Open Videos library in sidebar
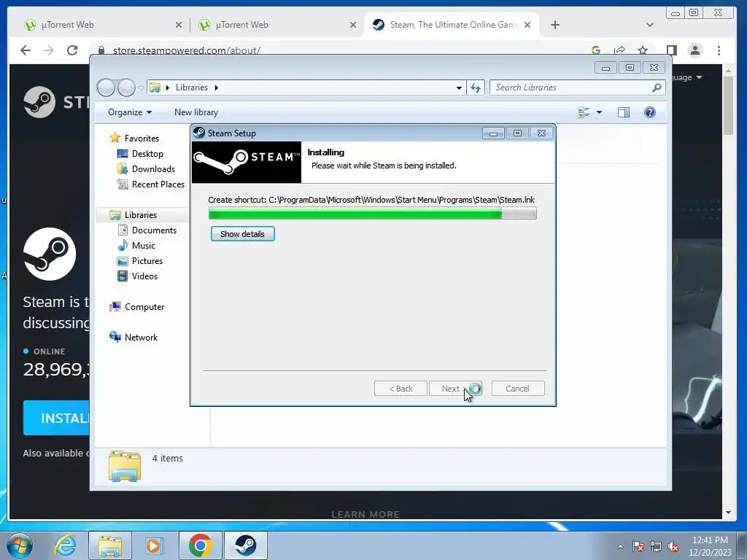The width and height of the screenshot is (747, 560). click(x=144, y=276)
